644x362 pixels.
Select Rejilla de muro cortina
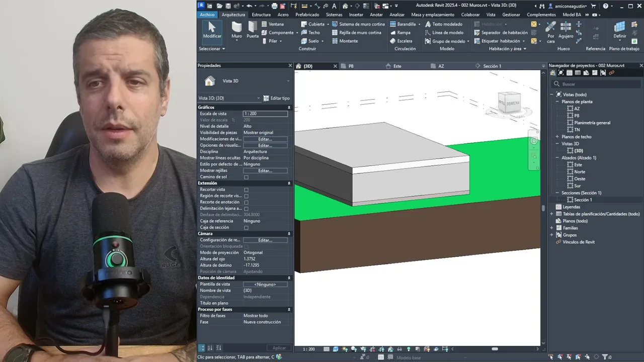(x=357, y=33)
